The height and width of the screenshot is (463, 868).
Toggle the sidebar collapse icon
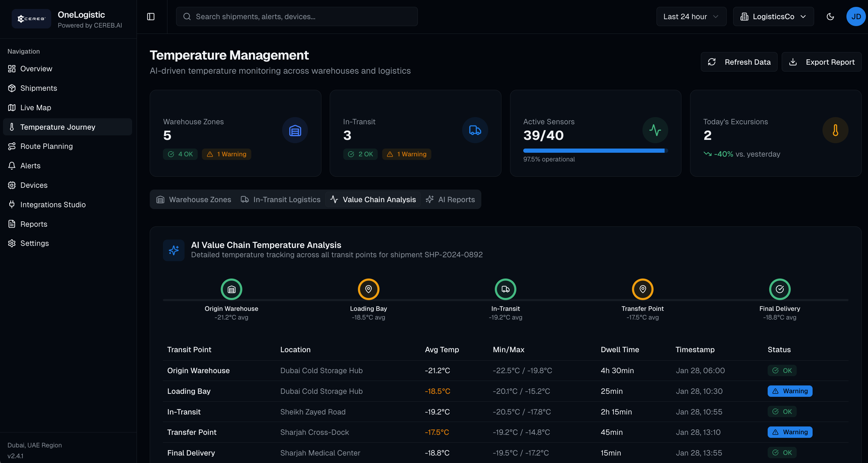point(151,16)
